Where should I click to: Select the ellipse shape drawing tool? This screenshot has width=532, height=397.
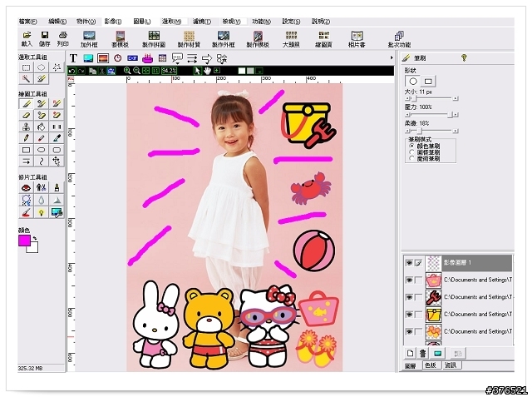point(41,150)
